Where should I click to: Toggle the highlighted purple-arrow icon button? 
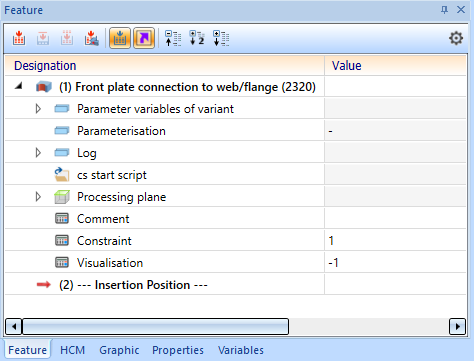(144, 38)
